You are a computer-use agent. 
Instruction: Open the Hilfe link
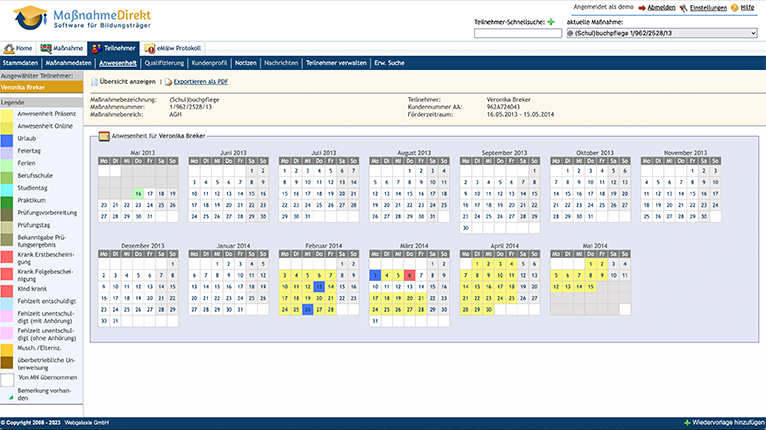[747, 8]
